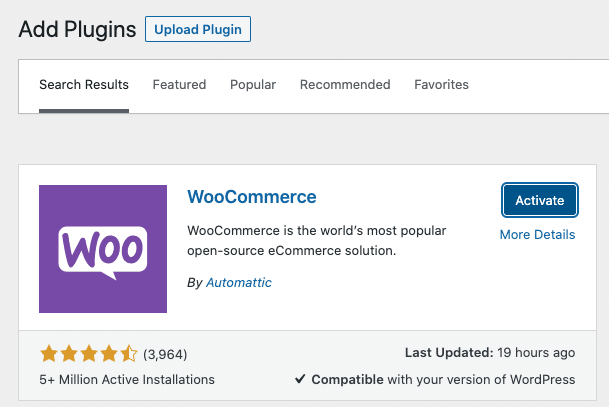Screen dimensions: 609x407
Task: Switch to the Popular tab
Action: [x=253, y=85]
